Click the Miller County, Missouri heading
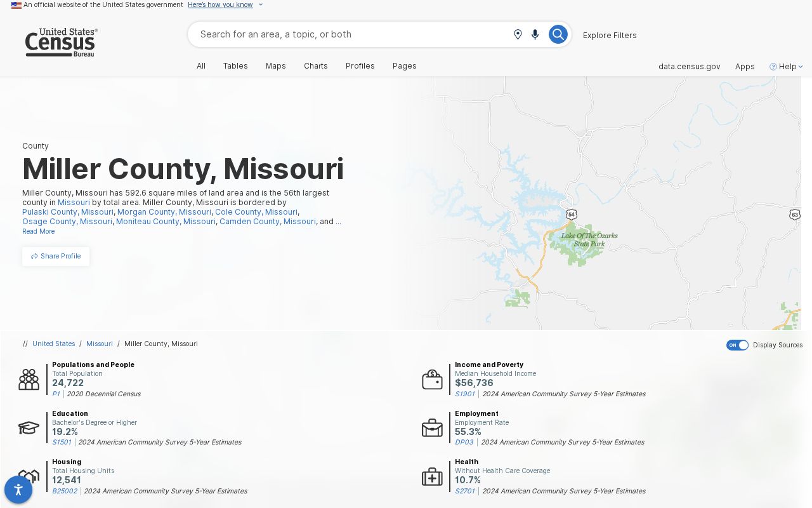Image resolution: width=812 pixels, height=508 pixels. (x=183, y=169)
